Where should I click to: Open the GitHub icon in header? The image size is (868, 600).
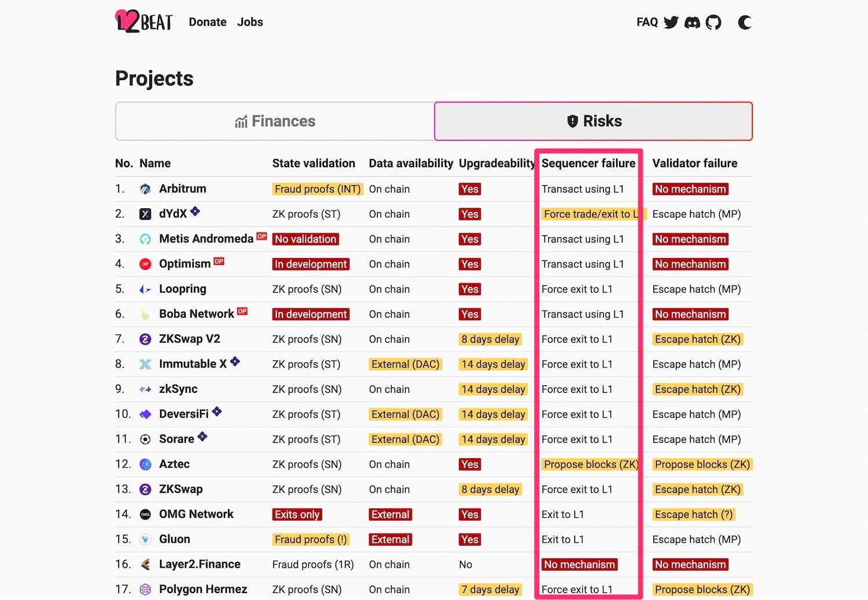click(x=713, y=23)
